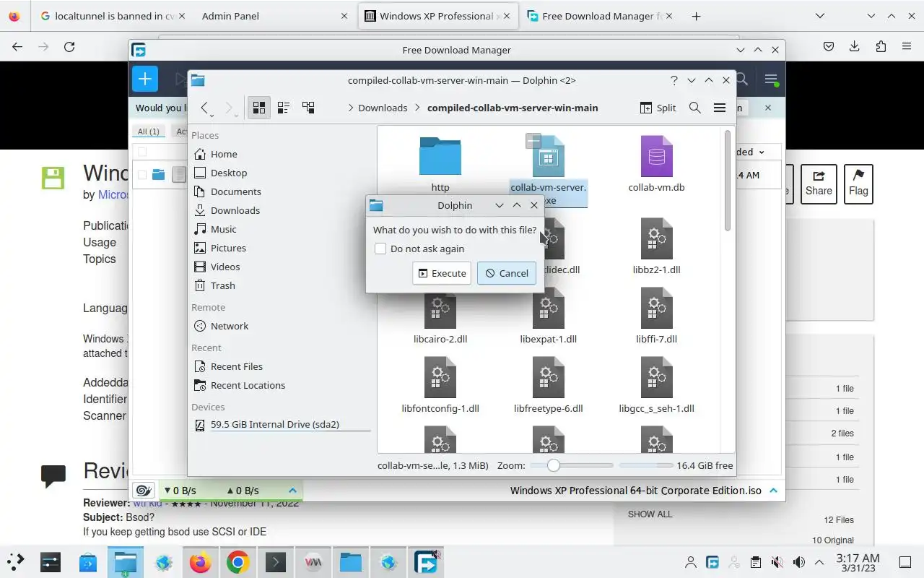Check the Do not ask again checkbox
Viewport: 924px width, 578px height.
coord(380,249)
